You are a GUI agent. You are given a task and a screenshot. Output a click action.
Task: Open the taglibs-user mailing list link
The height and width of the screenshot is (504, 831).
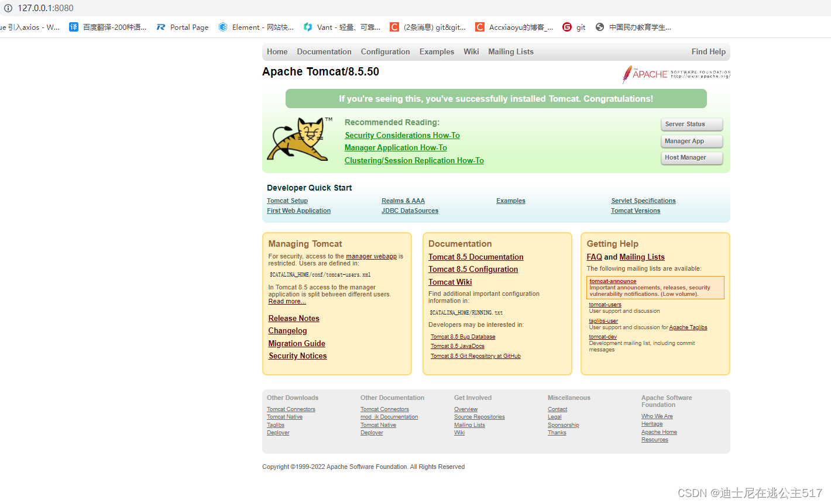pos(603,321)
